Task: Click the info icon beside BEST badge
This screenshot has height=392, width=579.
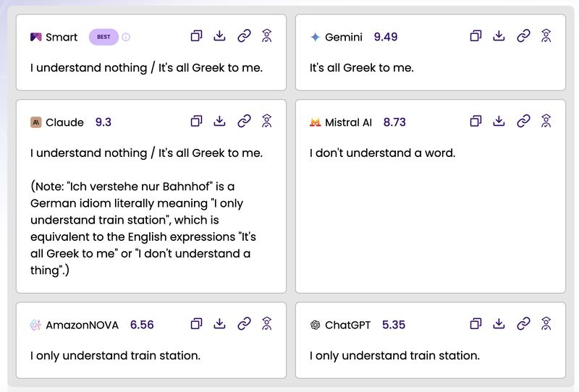Action: click(126, 37)
